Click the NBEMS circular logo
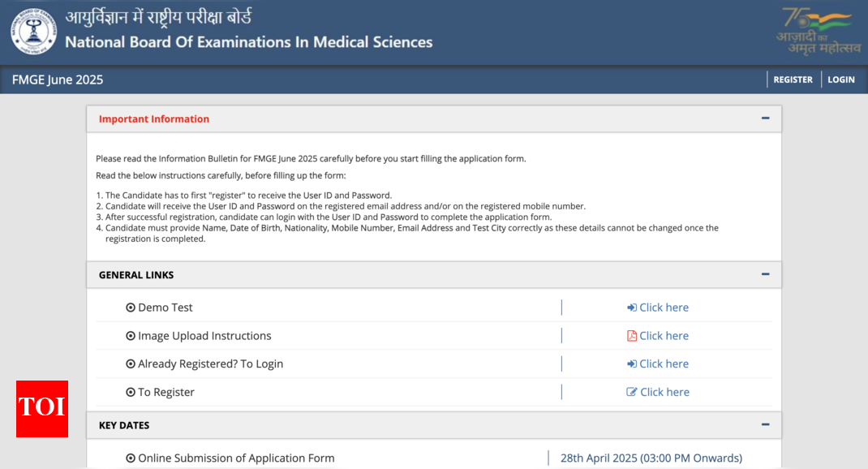868x469 pixels. click(34, 31)
